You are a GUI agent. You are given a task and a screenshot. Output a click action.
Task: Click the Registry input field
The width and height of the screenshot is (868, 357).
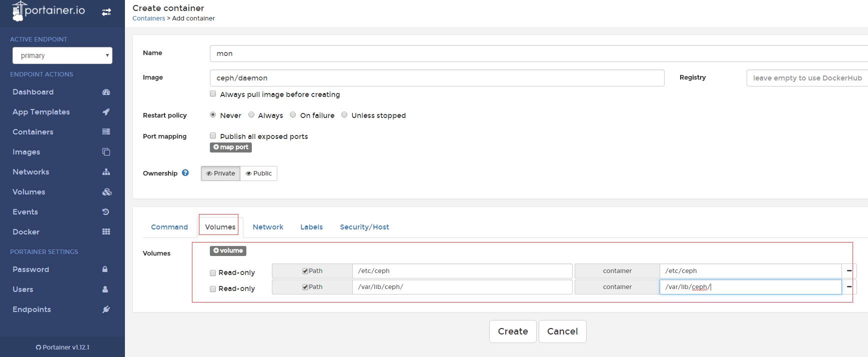[x=807, y=78]
